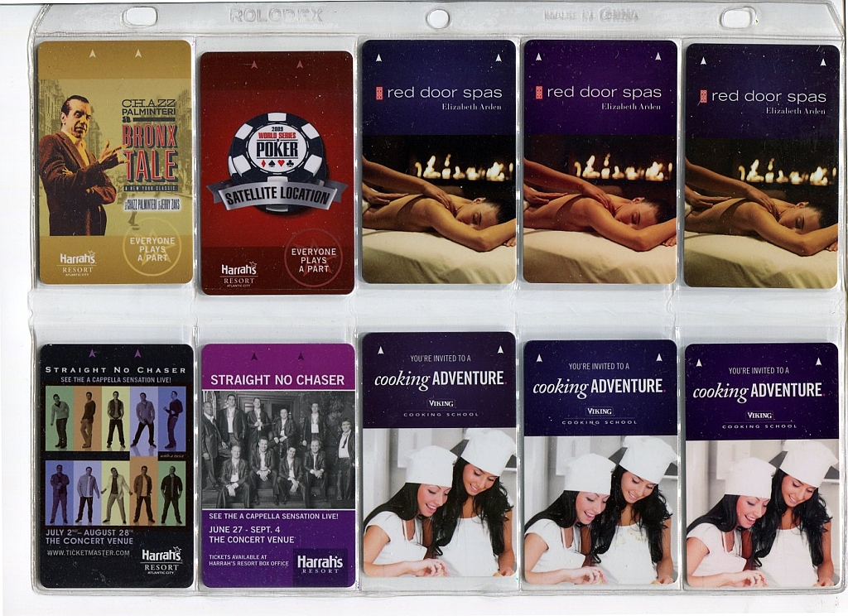Select June 27 - Sept. 4 date text

244,529
